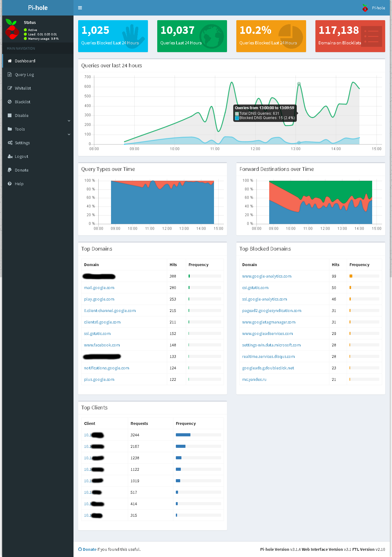Click the Logout user icon
The width and height of the screenshot is (392, 557).
[10, 156]
